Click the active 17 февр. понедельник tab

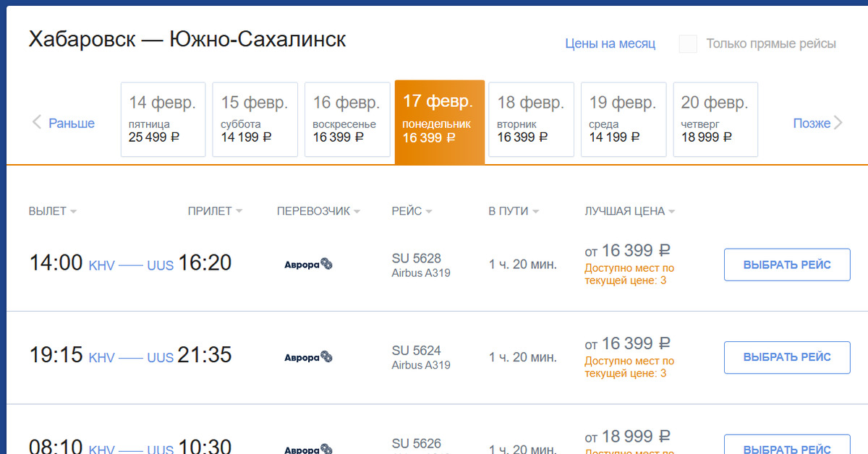(439, 119)
